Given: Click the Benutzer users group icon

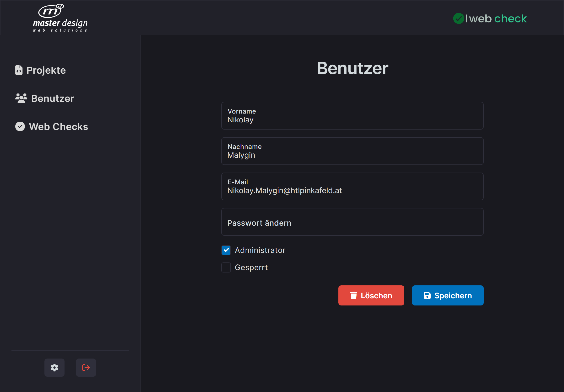Looking at the screenshot, I should [21, 98].
